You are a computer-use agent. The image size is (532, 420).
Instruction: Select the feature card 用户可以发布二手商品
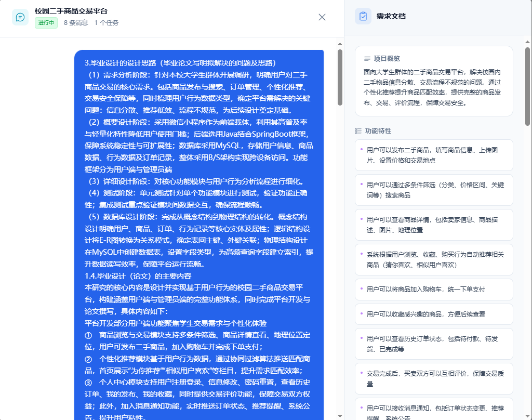click(x=434, y=155)
